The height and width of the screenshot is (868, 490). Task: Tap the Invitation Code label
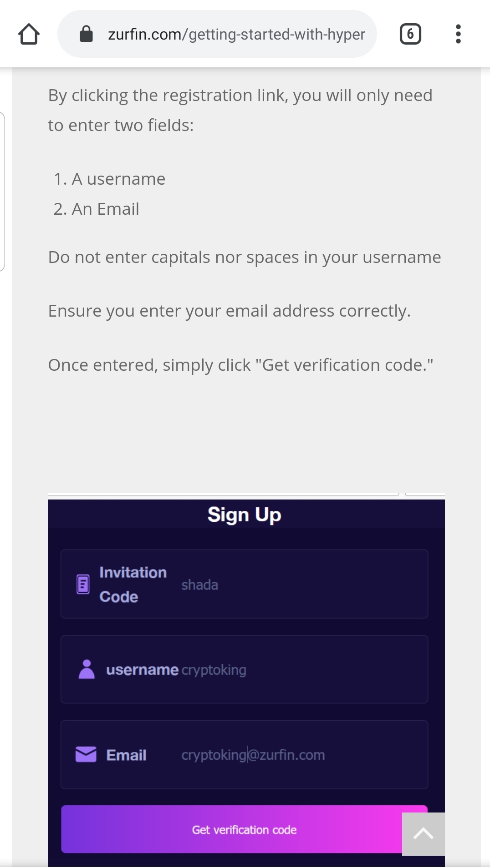point(133,584)
